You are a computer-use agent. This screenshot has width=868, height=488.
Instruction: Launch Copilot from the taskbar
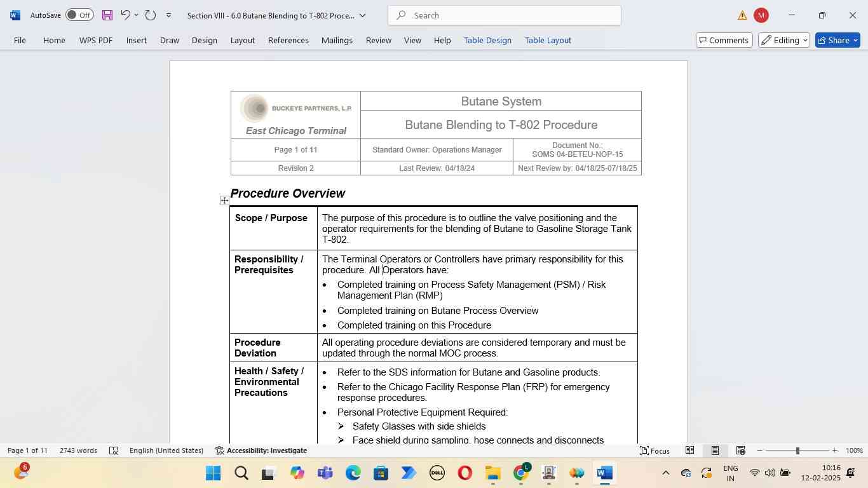[297, 473]
